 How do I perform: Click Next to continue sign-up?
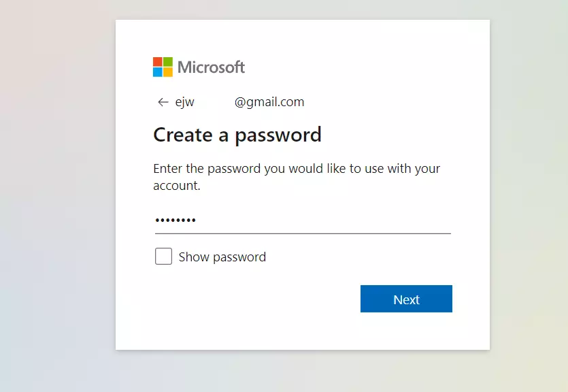pos(406,299)
